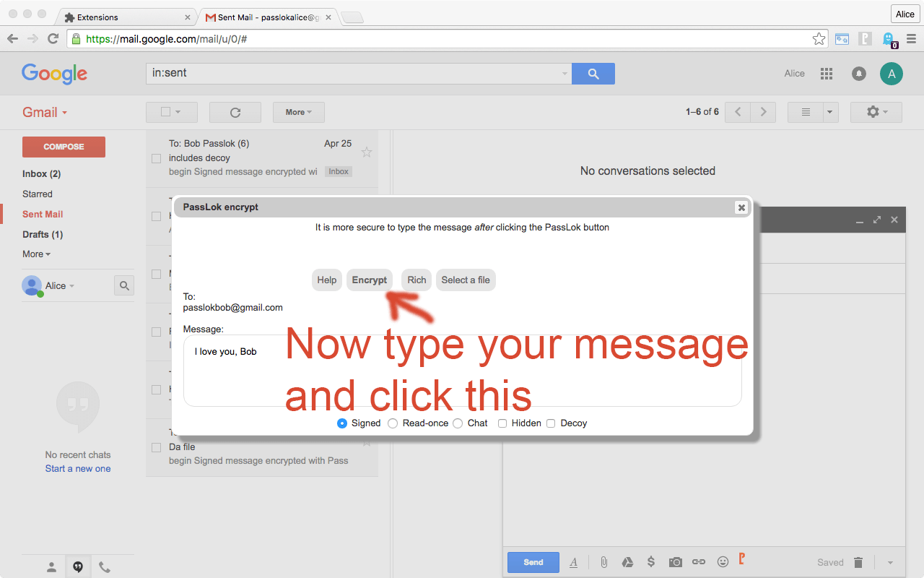
Task: Click the PassLok icon in compose toolbar
Action: [x=741, y=558]
